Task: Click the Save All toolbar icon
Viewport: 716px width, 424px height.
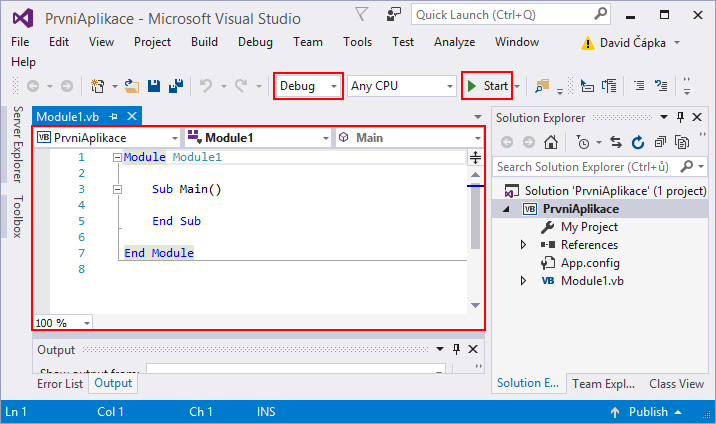Action: 176,86
